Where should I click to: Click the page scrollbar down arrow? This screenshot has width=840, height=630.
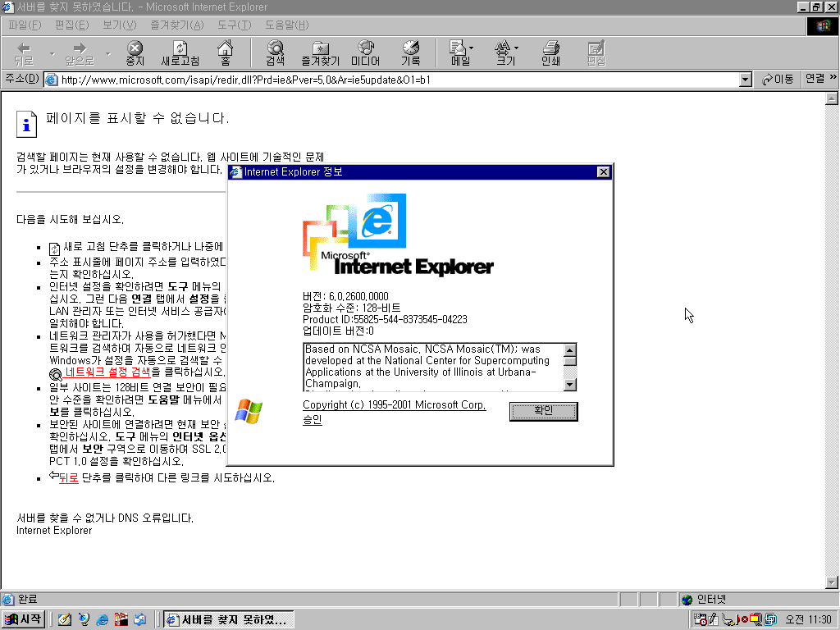(x=832, y=582)
